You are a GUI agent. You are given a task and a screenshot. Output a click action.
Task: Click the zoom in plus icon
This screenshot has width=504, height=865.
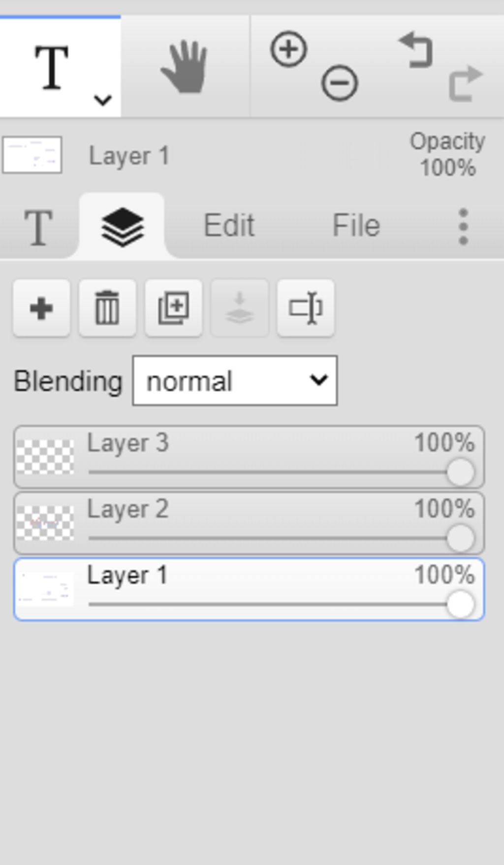coord(288,49)
